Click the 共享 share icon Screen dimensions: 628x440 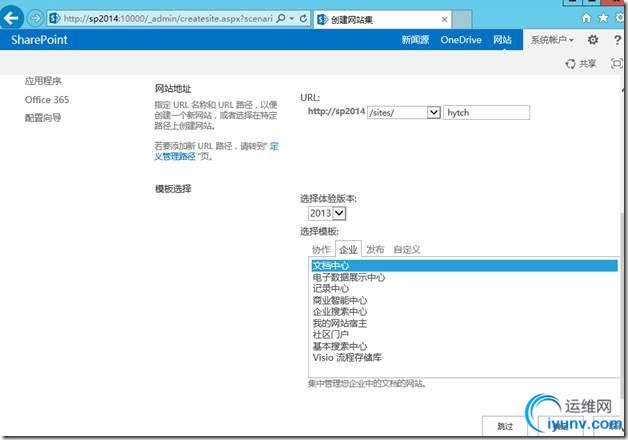point(581,64)
